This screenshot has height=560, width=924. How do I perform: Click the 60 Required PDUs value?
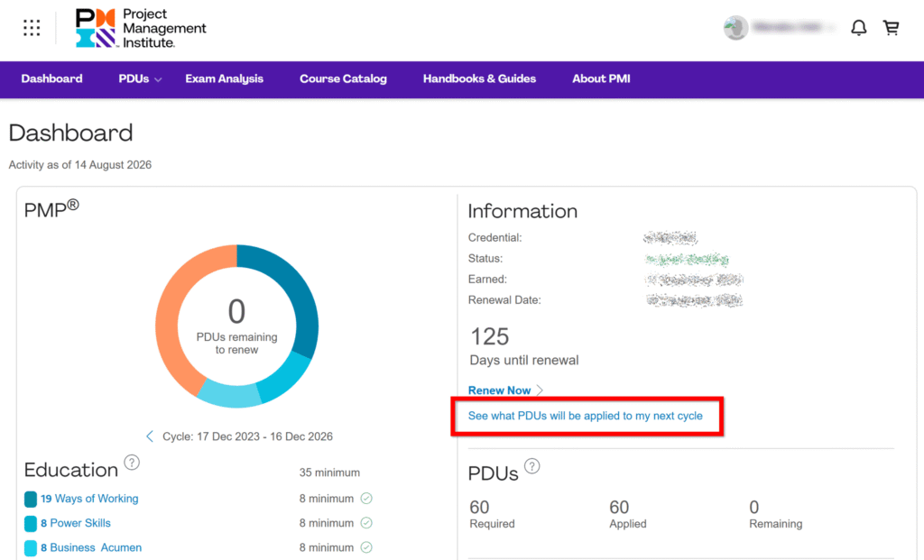point(479,507)
